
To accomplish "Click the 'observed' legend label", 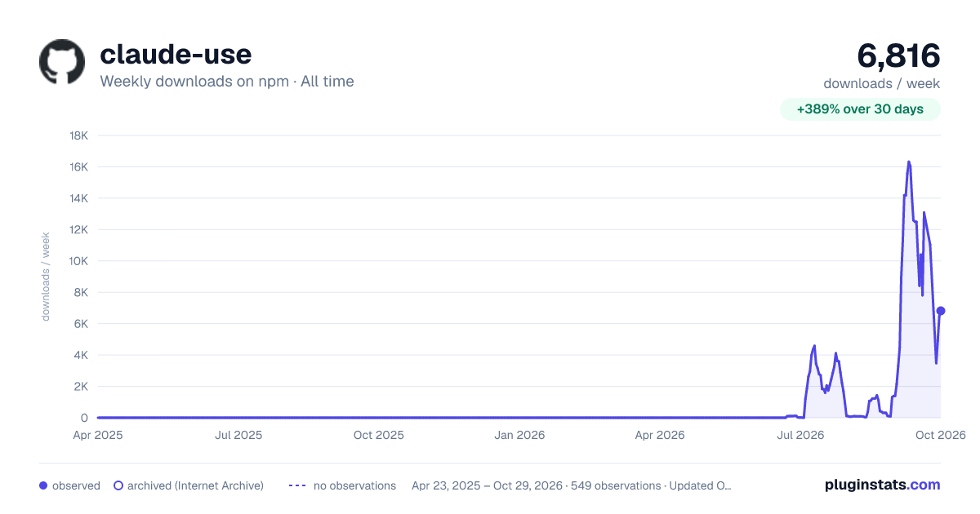I will 76,485.
